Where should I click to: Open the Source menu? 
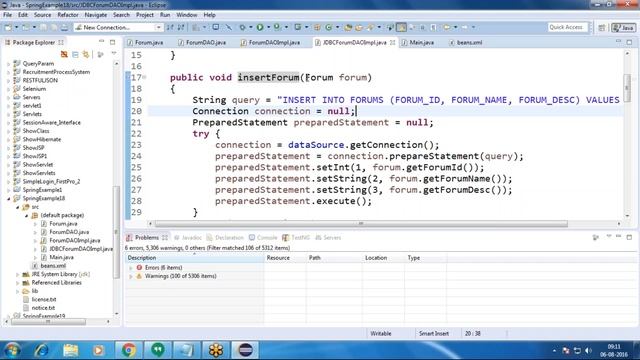(42, 15)
